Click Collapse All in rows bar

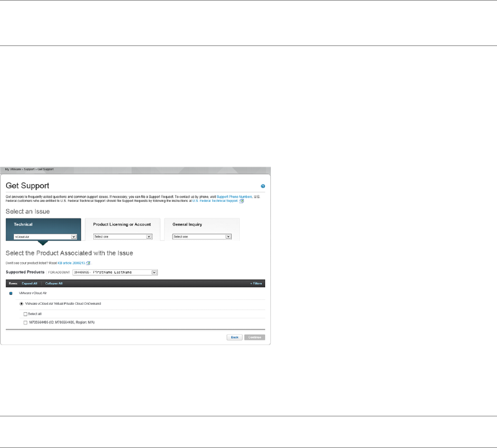click(54, 284)
